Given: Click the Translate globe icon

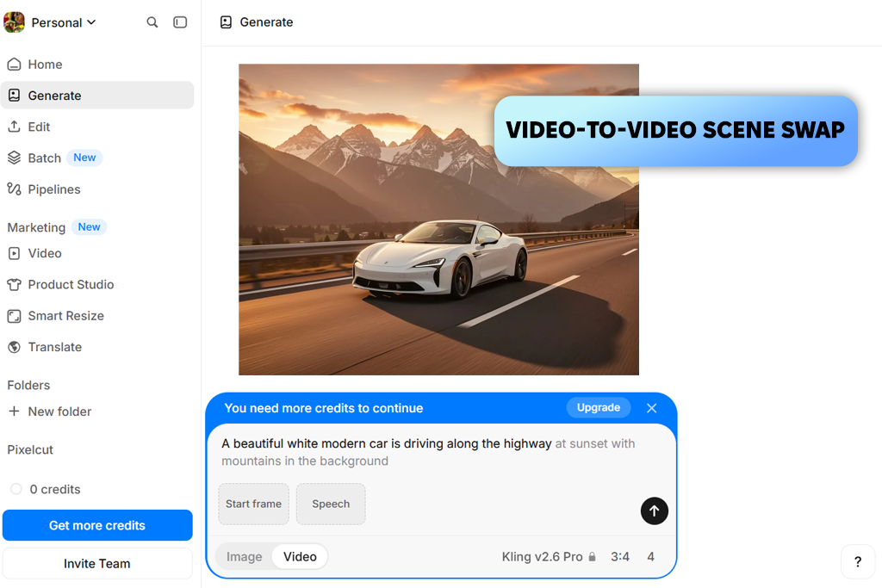Looking at the screenshot, I should (14, 348).
